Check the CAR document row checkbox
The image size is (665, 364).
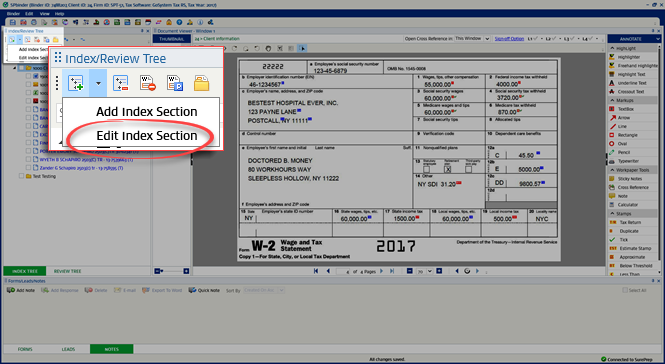pos(29,126)
